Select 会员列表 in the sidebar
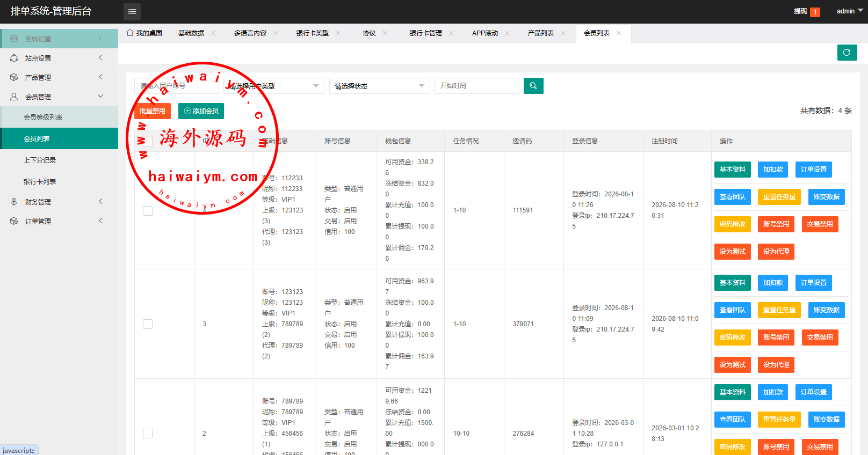The height and width of the screenshot is (455, 868). [59, 138]
